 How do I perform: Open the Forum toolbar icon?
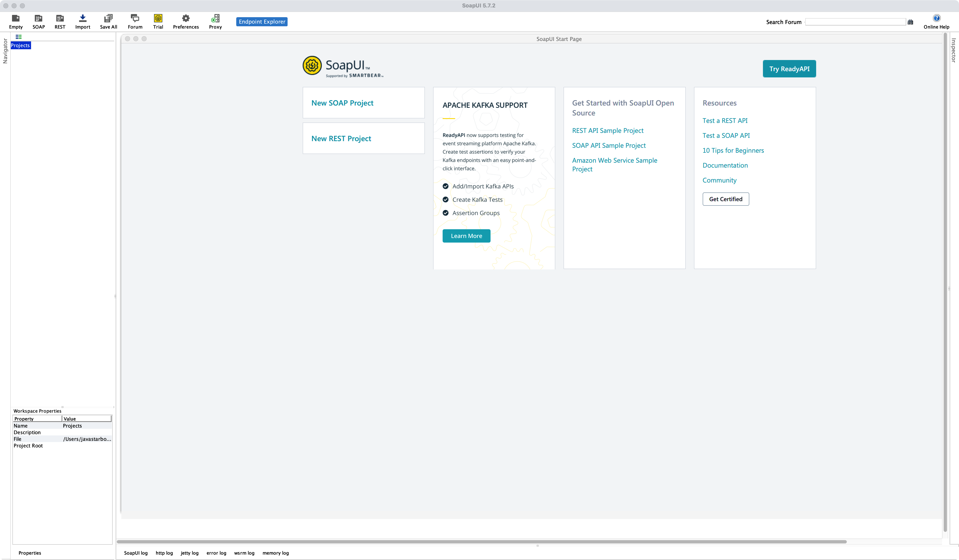135,22
